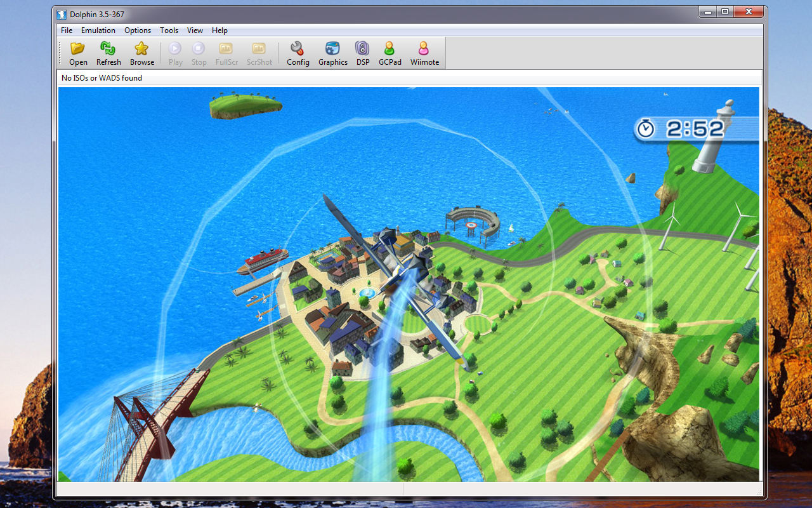Open the Tools menu
Screen dimensions: 812x508
(169, 30)
